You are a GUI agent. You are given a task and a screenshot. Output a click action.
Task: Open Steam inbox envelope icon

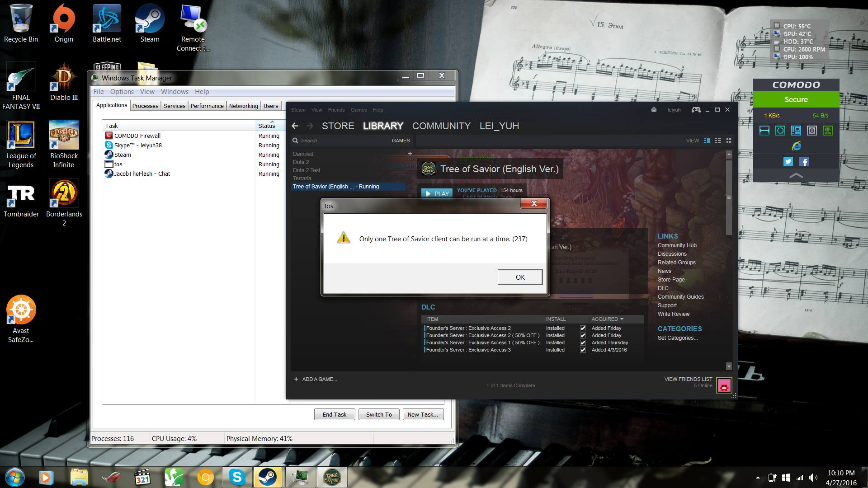[654, 110]
